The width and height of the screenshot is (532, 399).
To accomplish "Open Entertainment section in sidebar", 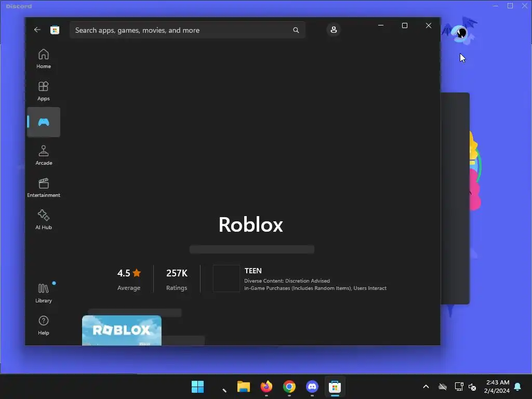I will coord(44,188).
